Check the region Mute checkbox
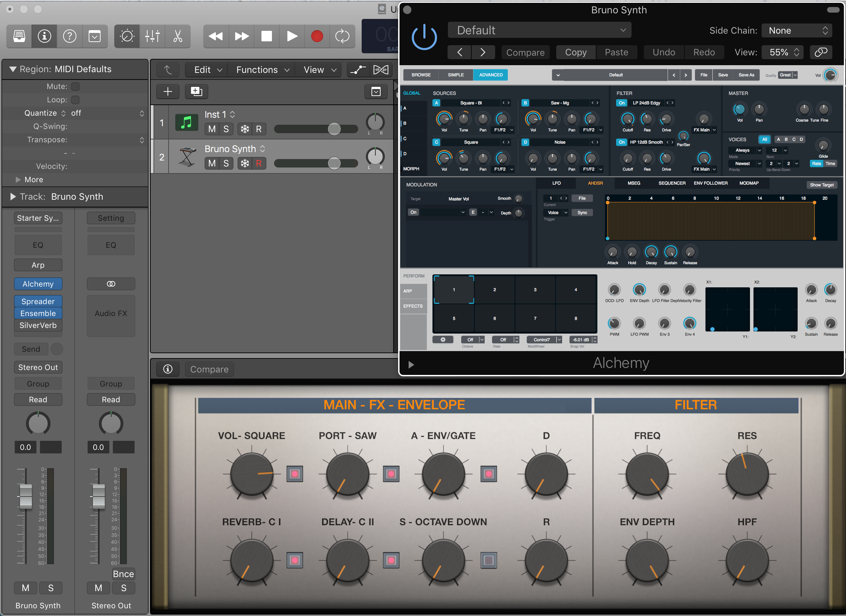This screenshot has height=616, width=846. click(x=75, y=87)
